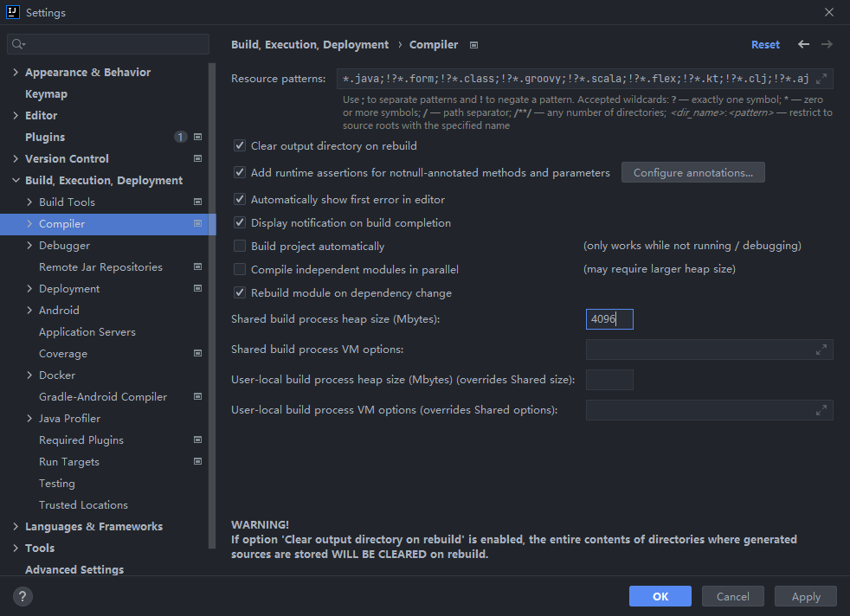Click the Cancel button
The image size is (850, 616).
pyautogui.click(x=733, y=596)
